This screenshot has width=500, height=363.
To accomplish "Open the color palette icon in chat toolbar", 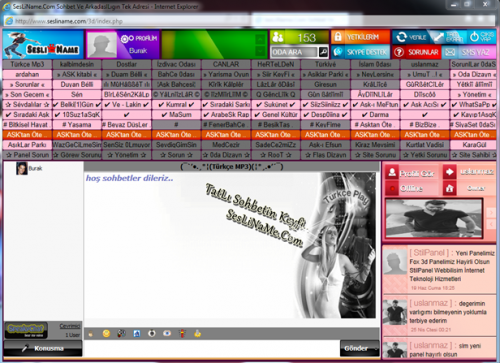I will [121, 333].
